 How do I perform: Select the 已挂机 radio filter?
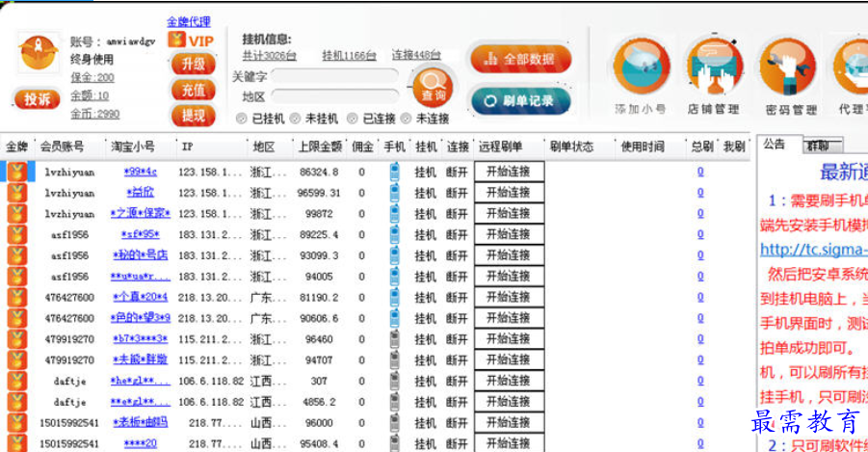[242, 119]
